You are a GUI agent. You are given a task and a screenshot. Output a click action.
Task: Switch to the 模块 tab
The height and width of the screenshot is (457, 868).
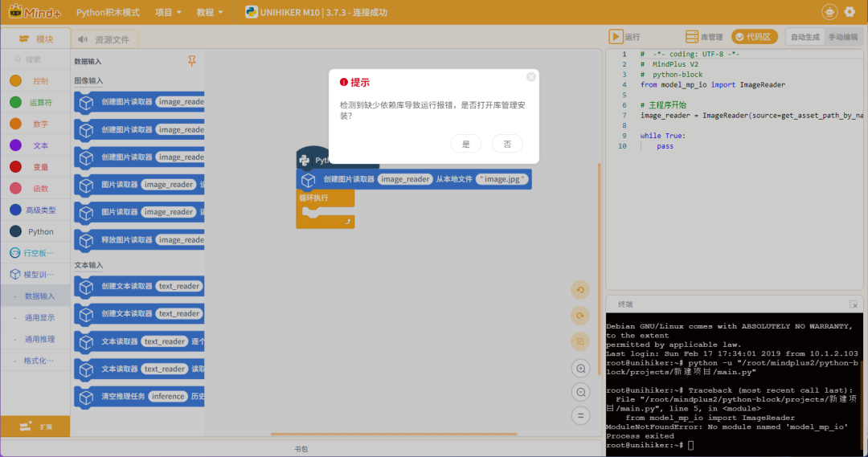36,39
